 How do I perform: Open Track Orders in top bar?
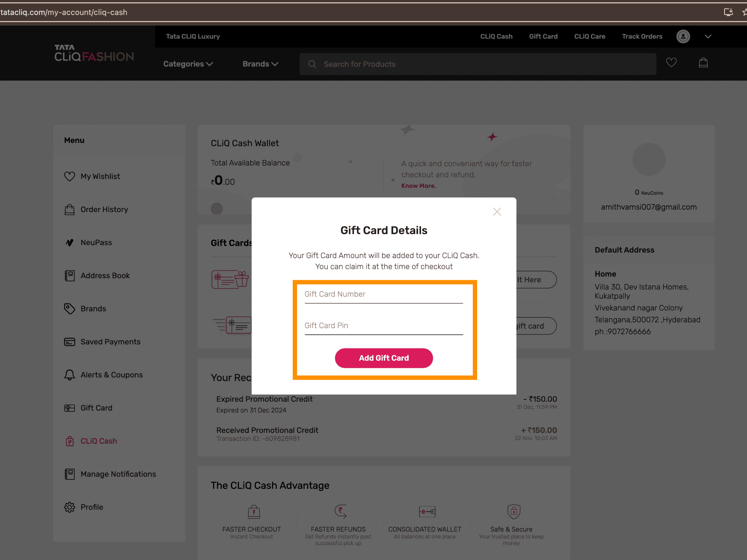642,36
